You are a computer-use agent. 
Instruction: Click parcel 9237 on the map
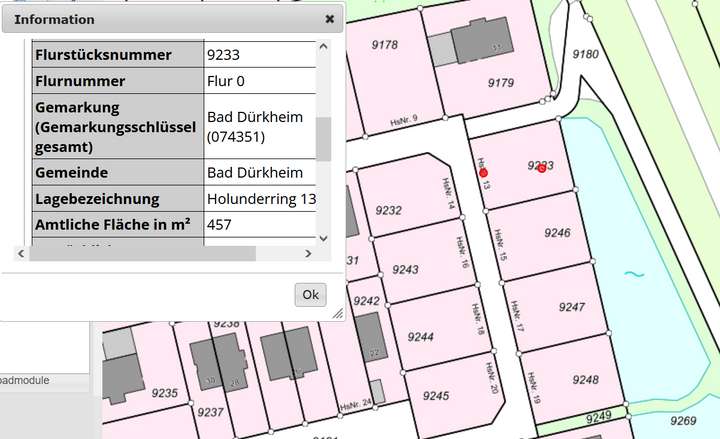tap(210, 412)
